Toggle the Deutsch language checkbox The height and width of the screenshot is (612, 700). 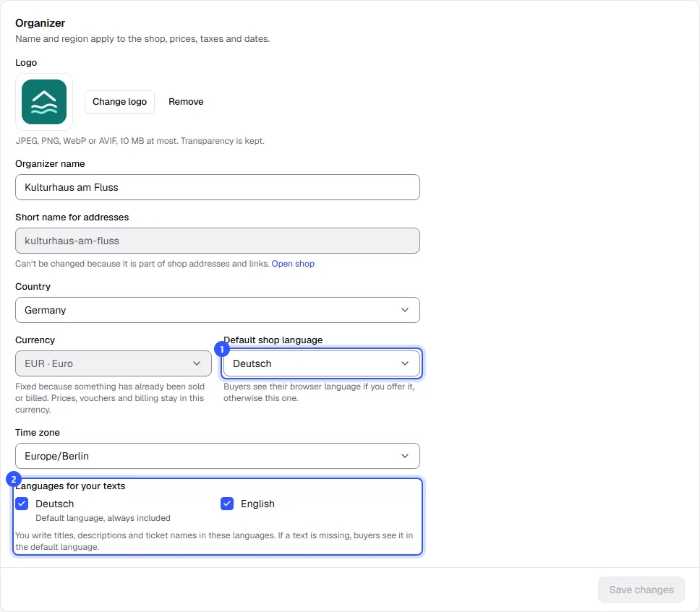22,504
